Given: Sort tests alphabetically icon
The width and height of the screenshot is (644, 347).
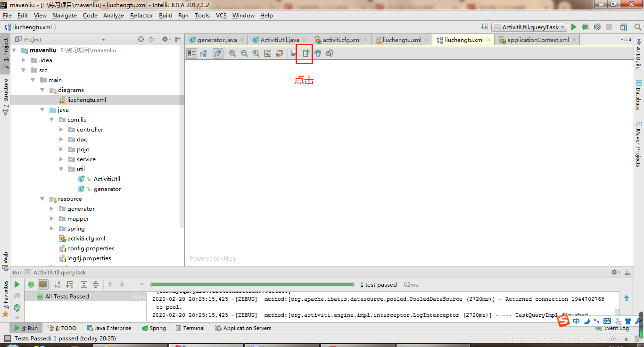Looking at the screenshot, I should [58, 284].
